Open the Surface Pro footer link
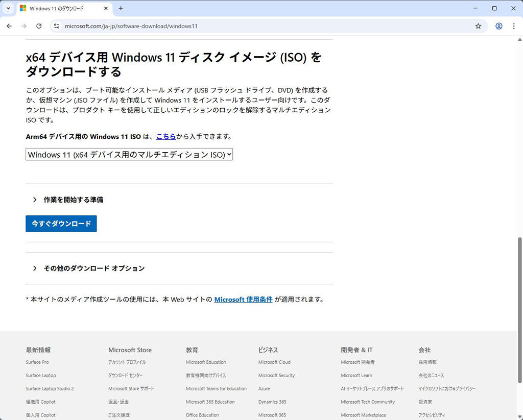Image resolution: width=523 pixels, height=420 pixels. tap(37, 362)
